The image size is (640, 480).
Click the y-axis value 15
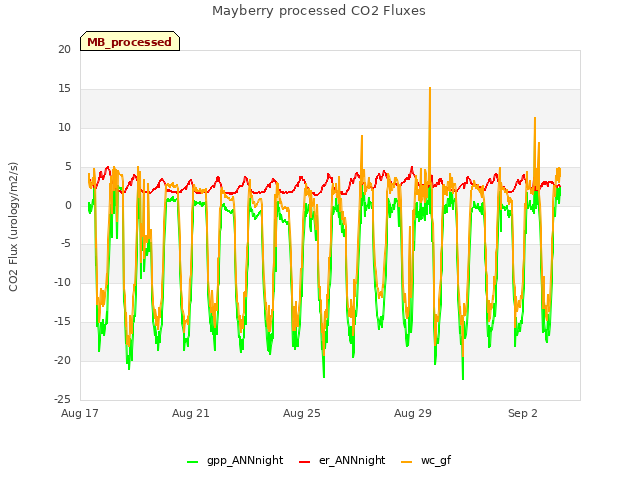pyautogui.click(x=64, y=89)
